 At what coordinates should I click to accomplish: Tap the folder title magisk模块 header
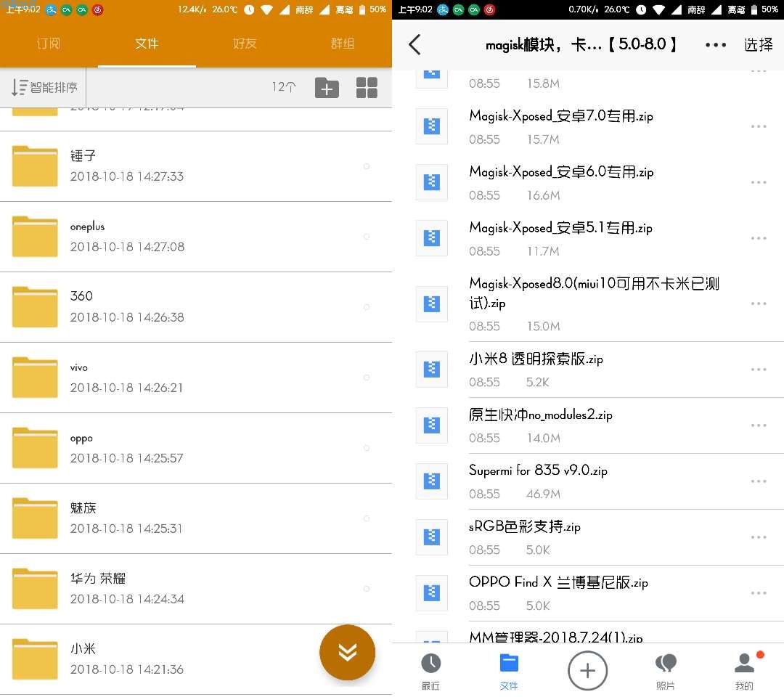point(581,44)
